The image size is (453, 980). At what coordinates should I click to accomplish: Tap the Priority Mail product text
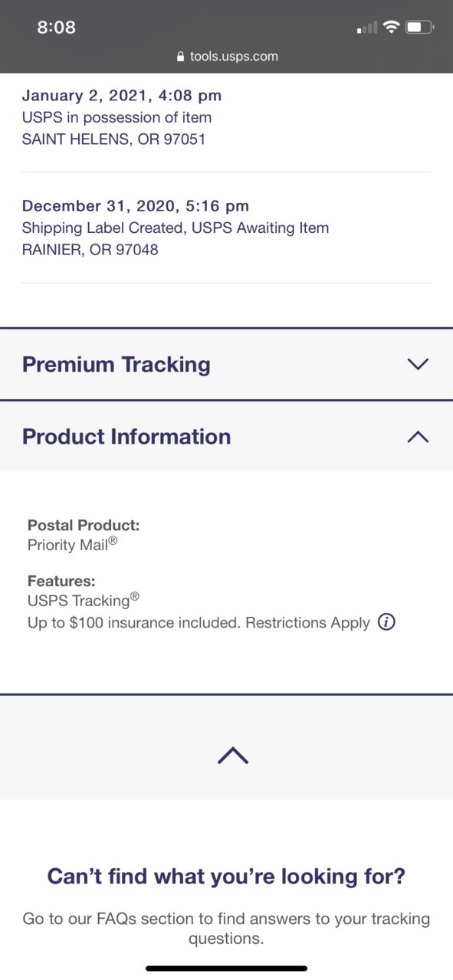pyautogui.click(x=73, y=545)
